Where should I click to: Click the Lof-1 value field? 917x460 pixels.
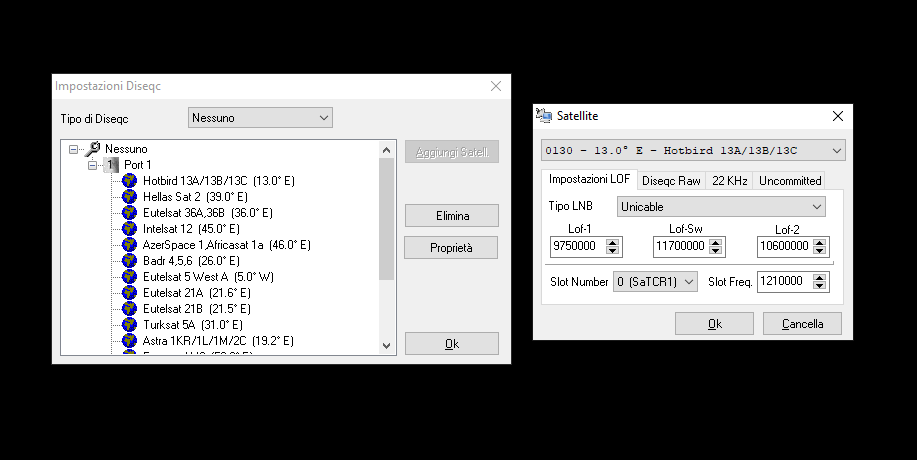click(578, 247)
